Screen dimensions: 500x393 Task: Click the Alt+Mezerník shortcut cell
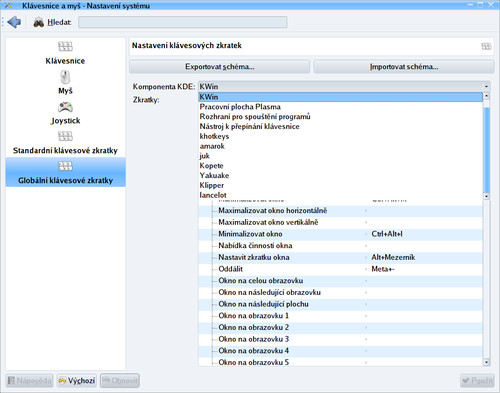393,257
